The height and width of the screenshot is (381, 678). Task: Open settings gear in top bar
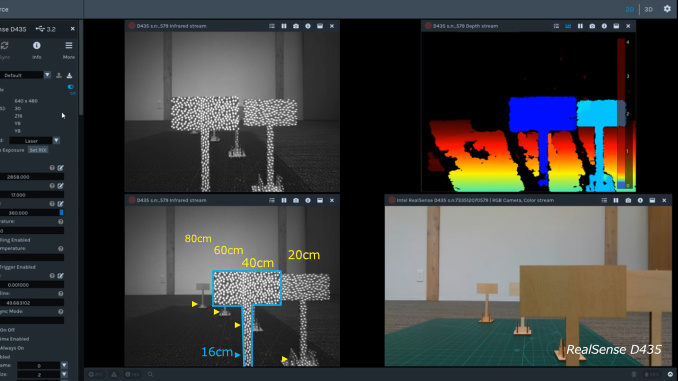pos(667,9)
